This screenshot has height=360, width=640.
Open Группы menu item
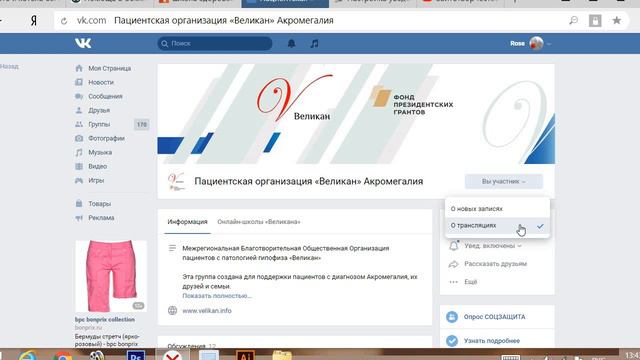(x=99, y=124)
